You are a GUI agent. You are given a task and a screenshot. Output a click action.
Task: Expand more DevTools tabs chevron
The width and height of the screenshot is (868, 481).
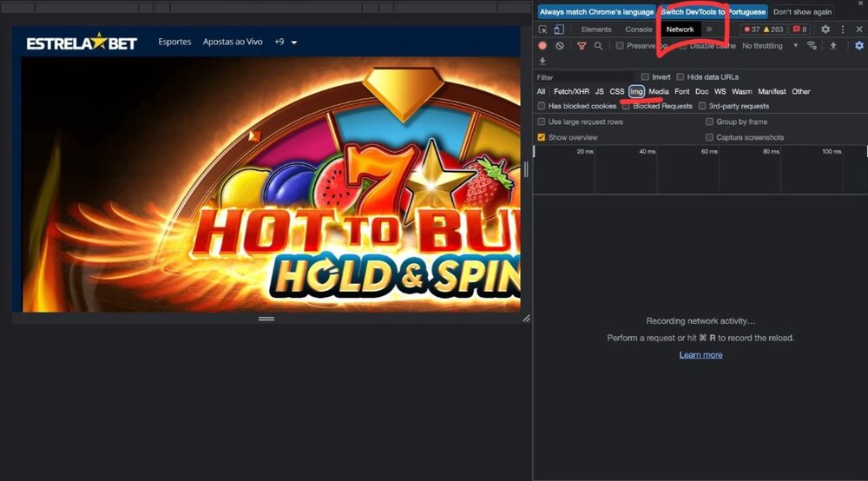(709, 30)
